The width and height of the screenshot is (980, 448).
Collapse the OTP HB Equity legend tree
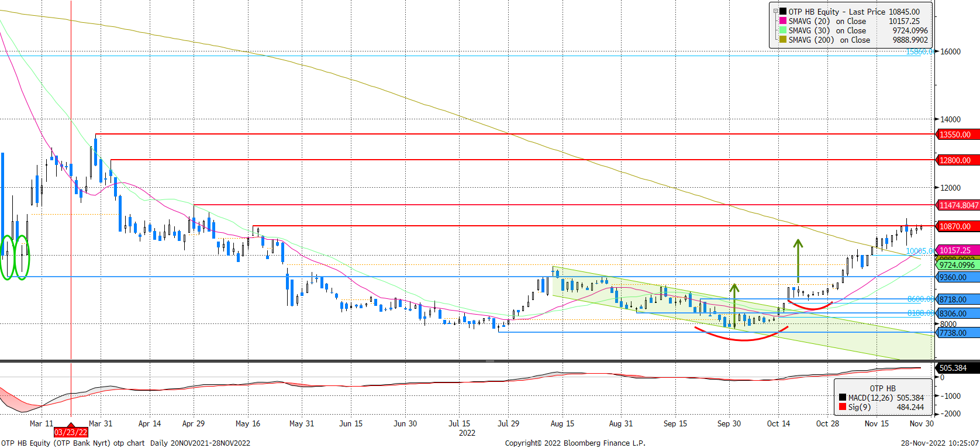click(x=775, y=11)
